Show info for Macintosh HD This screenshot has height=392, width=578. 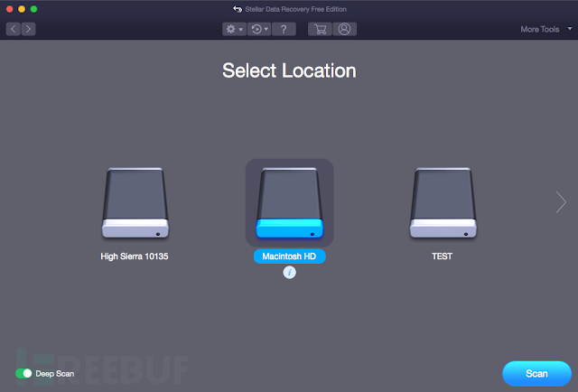click(x=289, y=273)
